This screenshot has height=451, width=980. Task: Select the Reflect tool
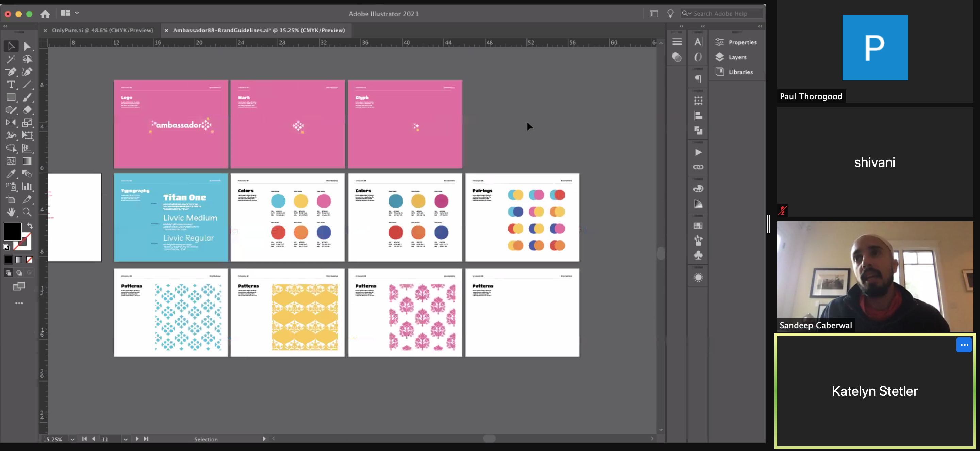11,123
